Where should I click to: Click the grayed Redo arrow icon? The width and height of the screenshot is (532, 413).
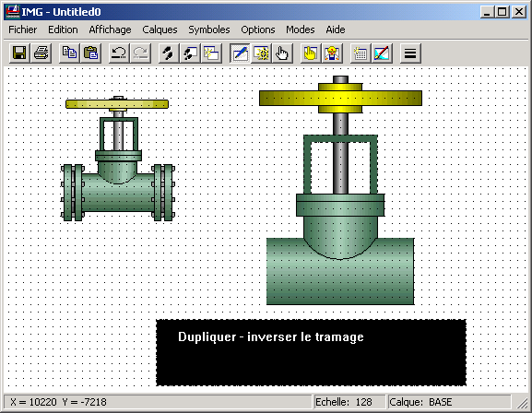pos(140,53)
